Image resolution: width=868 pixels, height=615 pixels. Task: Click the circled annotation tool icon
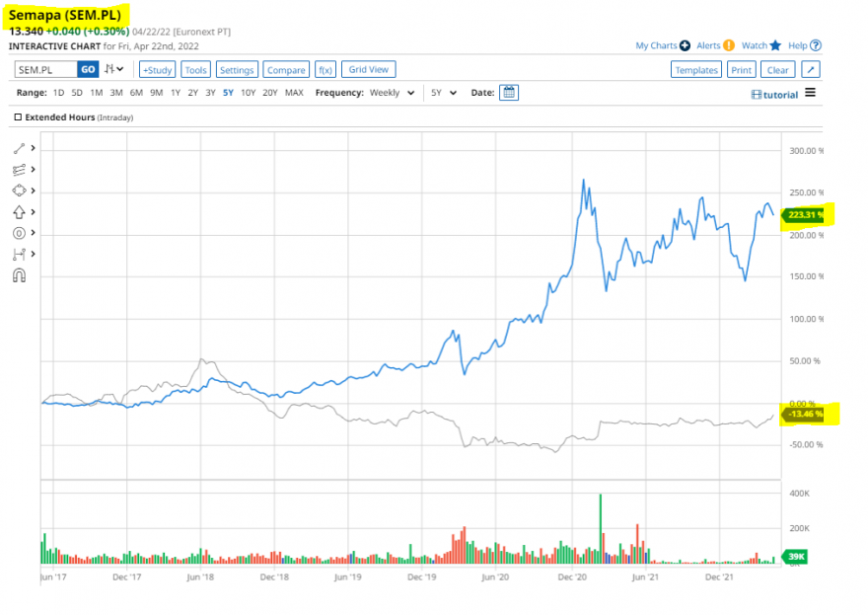pos(20,233)
